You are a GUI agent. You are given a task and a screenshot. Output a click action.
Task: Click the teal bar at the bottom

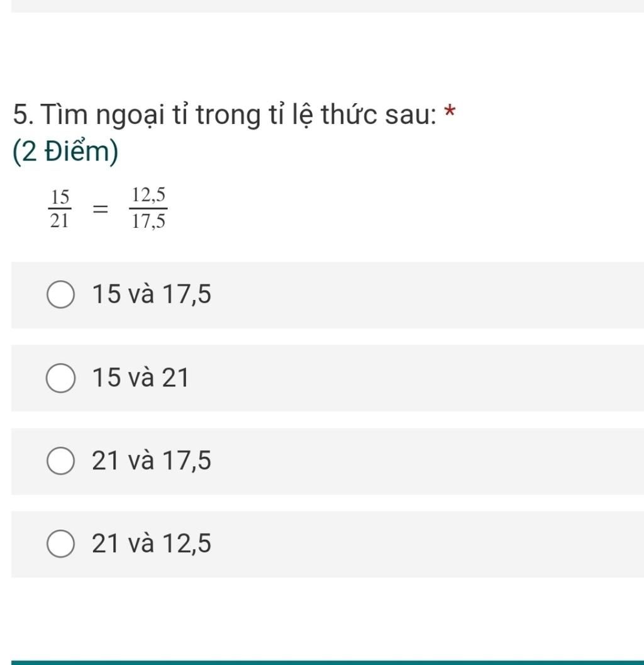pyautogui.click(x=322, y=662)
